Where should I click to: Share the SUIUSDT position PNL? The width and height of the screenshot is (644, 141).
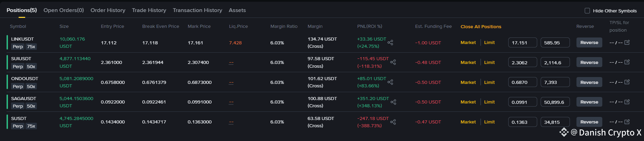[x=393, y=62]
